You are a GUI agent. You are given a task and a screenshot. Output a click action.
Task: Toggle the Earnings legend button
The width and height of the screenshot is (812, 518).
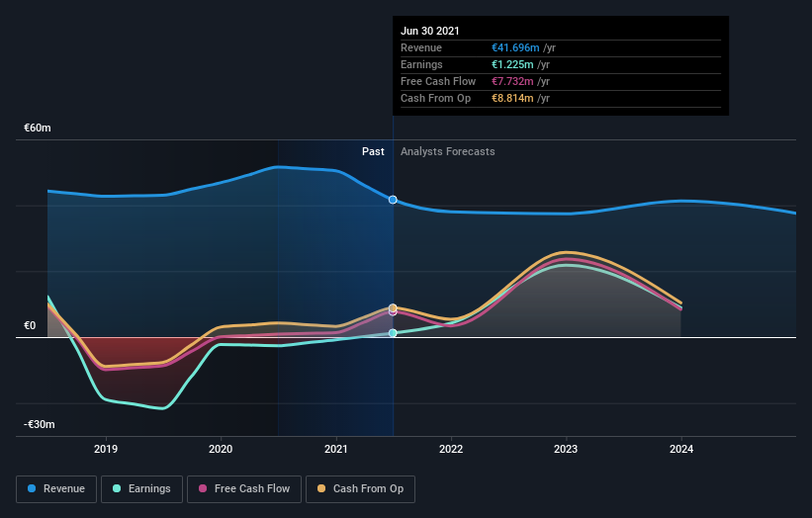[x=141, y=489]
